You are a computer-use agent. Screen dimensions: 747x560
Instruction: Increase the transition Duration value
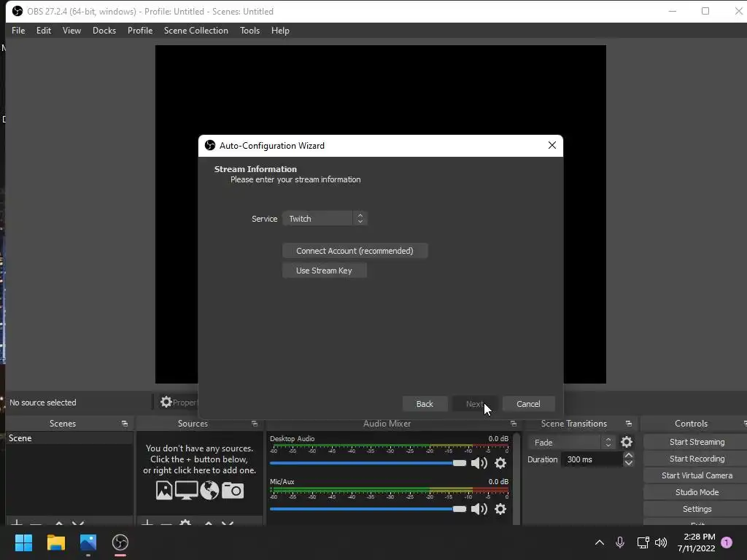(628, 456)
